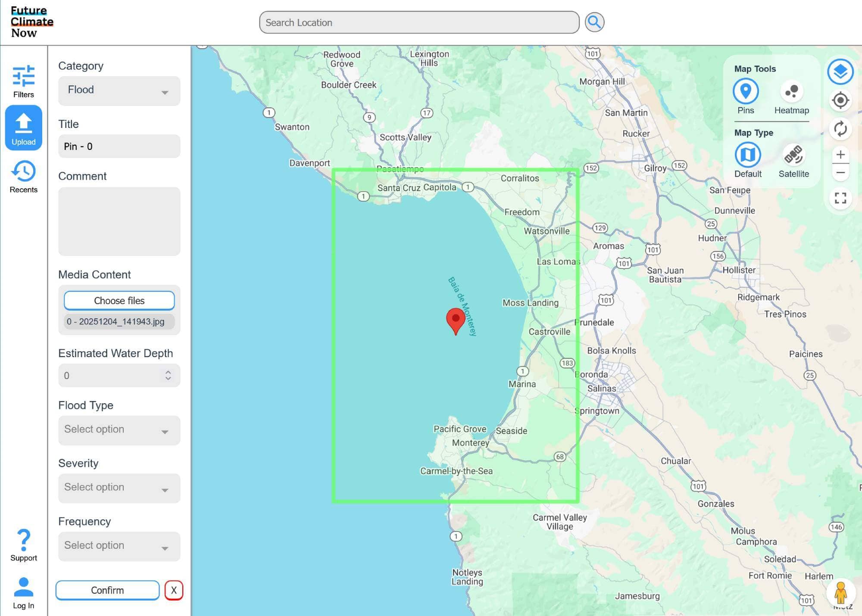The height and width of the screenshot is (616, 862).
Task: Click the Choose files button
Action: pos(119,301)
